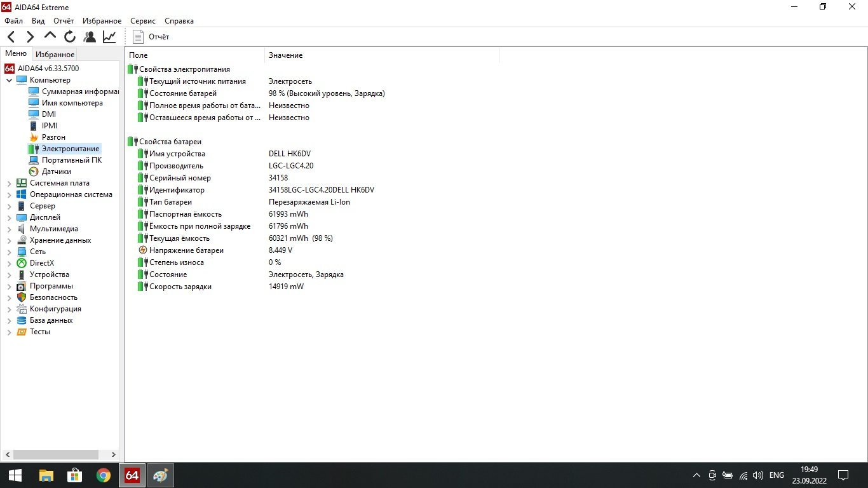Viewport: 868px width, 488px height.
Task: Open File Explorer from the taskbar
Action: [46, 475]
